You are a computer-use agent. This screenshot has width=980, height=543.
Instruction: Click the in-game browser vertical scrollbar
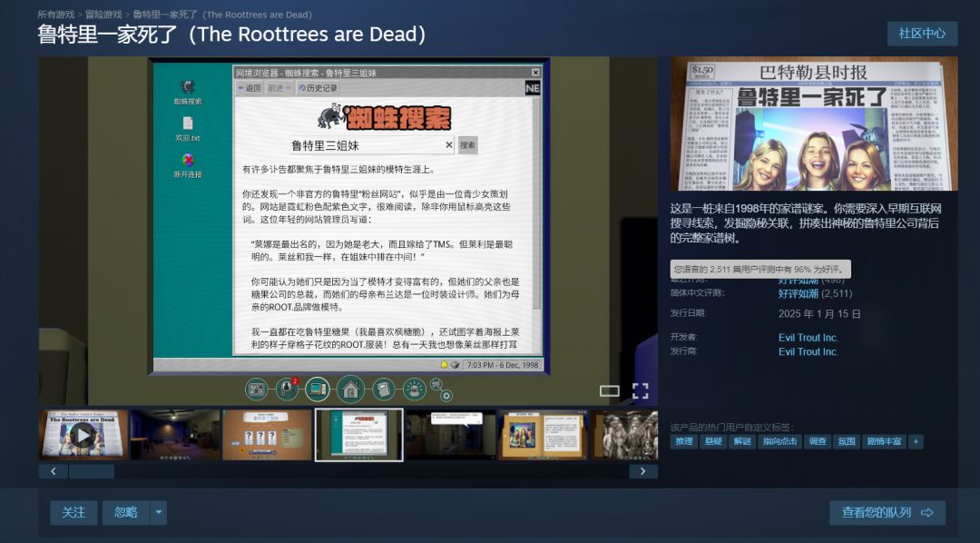(537, 202)
